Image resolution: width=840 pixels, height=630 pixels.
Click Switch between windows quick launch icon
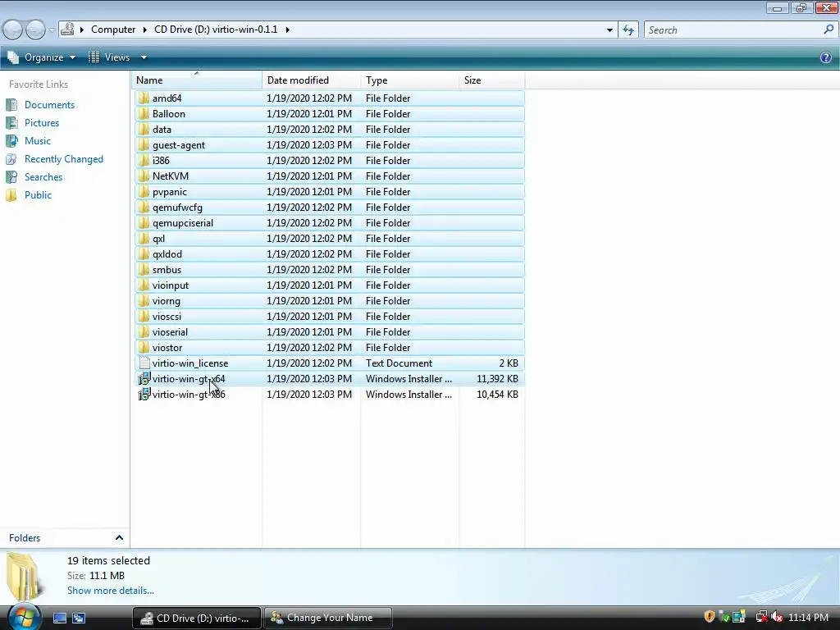pos(79,618)
